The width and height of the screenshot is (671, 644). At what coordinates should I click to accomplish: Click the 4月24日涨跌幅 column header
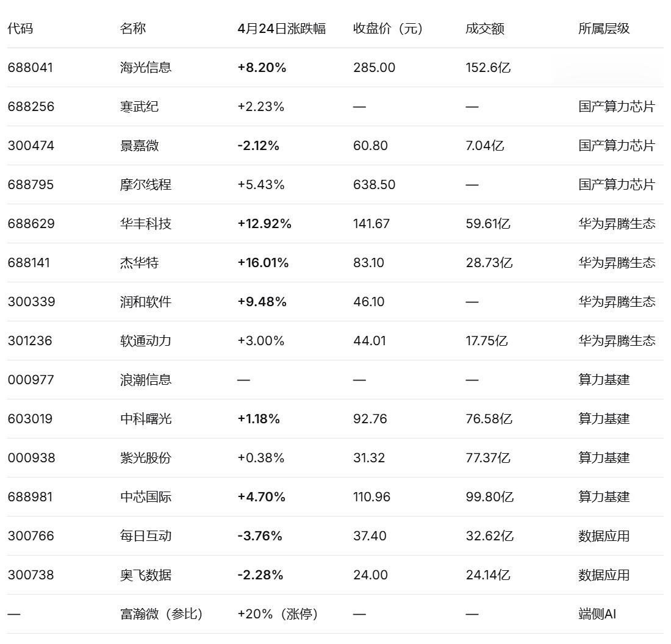[281, 29]
